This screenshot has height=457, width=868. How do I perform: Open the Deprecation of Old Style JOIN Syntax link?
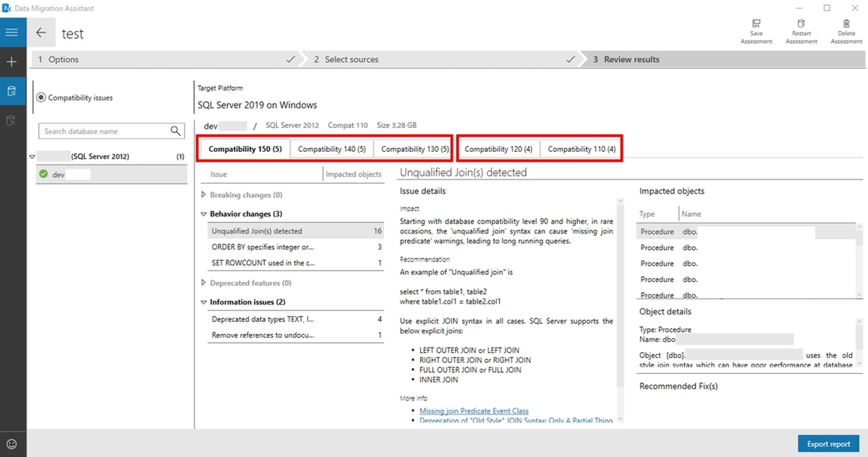click(x=516, y=420)
